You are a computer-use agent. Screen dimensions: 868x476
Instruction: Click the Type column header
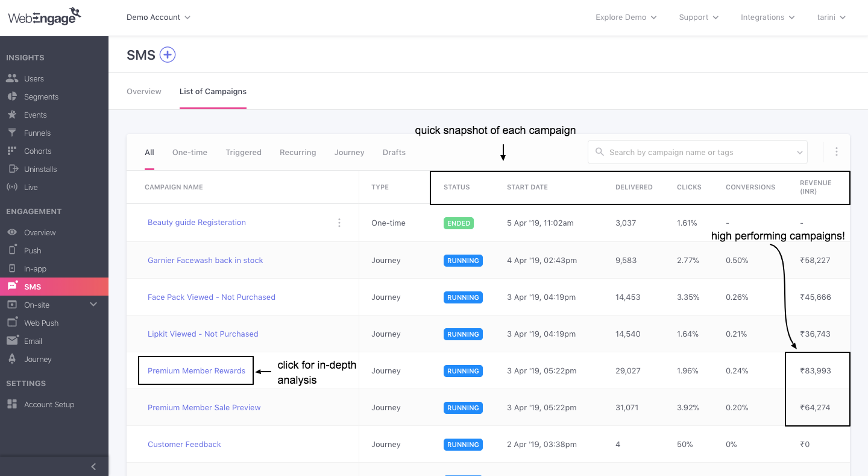click(x=380, y=187)
